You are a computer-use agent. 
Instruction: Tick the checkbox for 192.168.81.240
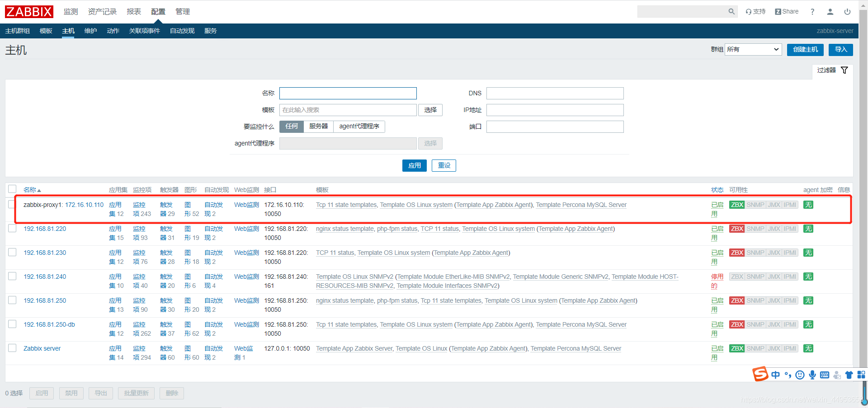tap(12, 276)
